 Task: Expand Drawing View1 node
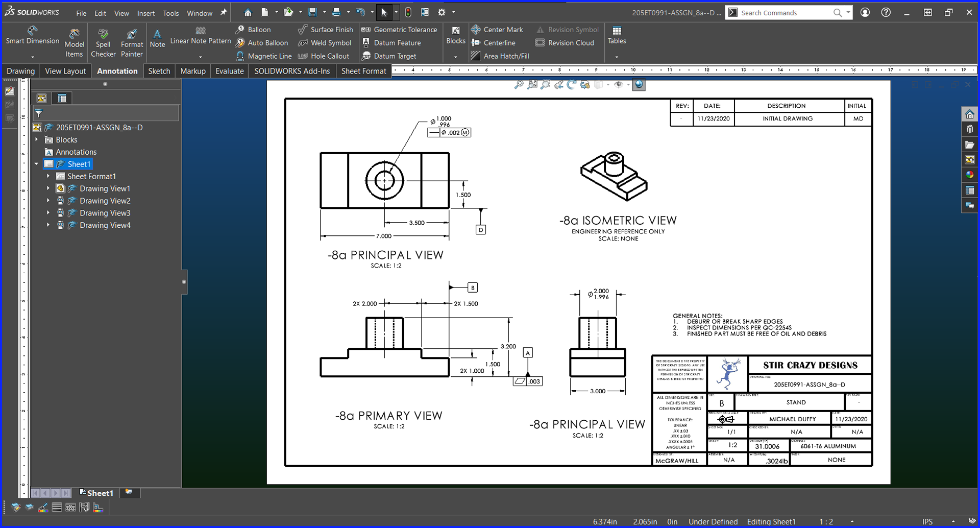coord(48,188)
